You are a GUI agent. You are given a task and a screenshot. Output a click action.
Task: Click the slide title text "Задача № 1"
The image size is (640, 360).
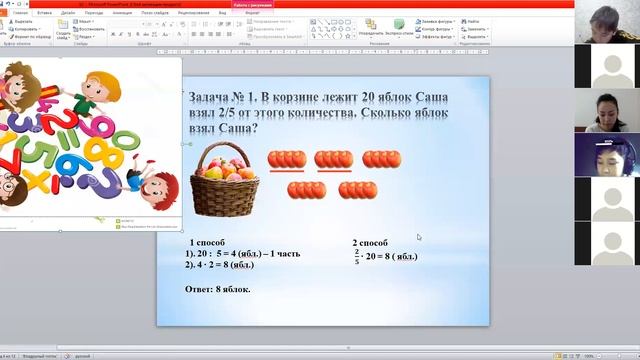tap(223, 97)
